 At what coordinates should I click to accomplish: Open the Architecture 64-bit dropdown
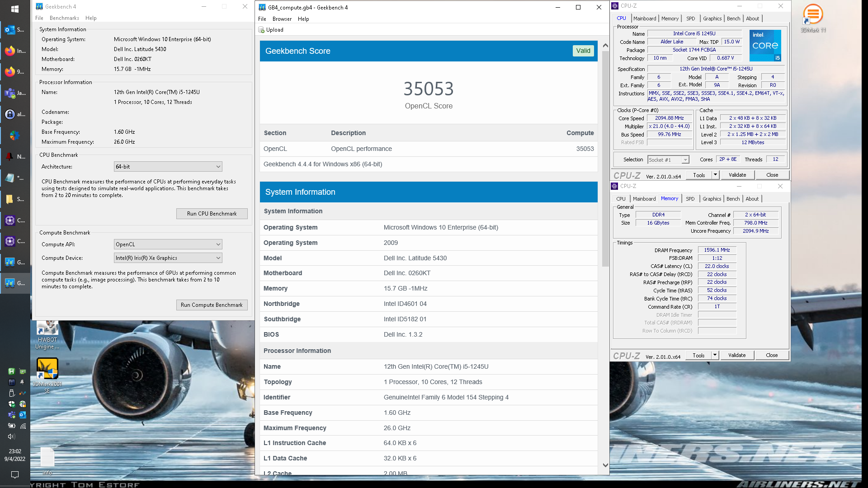point(168,167)
